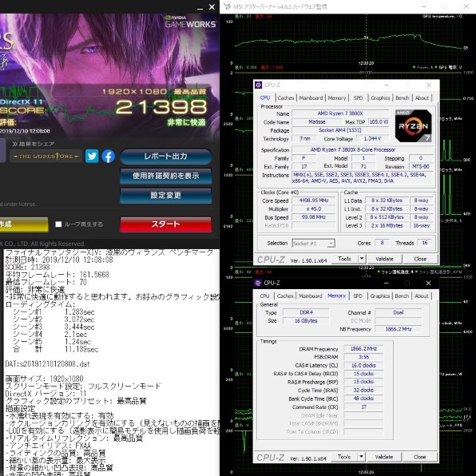Click the Ryzen 7 logo in CPU-Z
This screenshot has height=476, width=476.
point(413,126)
